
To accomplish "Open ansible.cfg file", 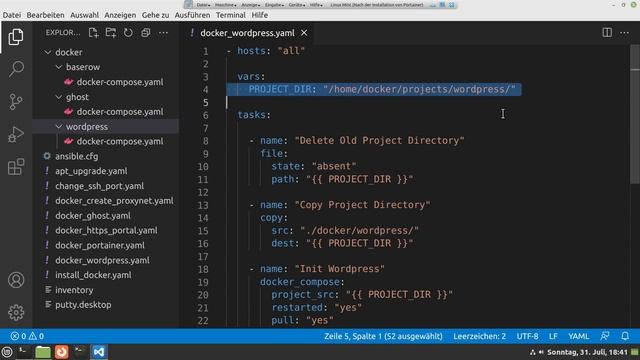I will [76, 156].
